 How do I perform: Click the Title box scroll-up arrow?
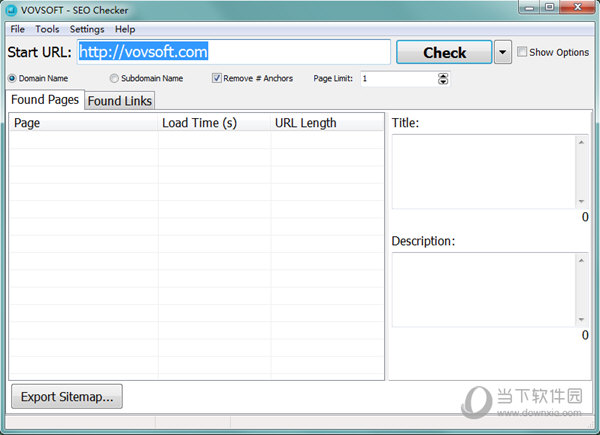click(x=581, y=142)
